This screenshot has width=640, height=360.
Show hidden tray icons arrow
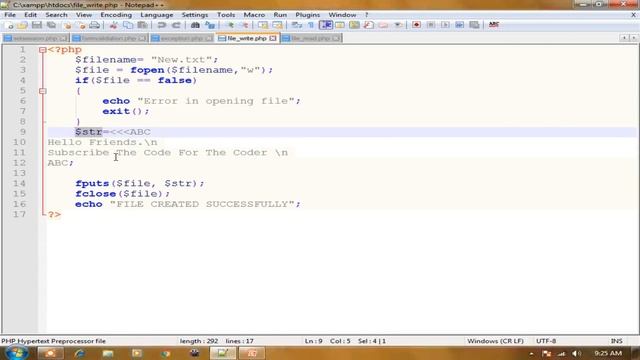point(531,354)
